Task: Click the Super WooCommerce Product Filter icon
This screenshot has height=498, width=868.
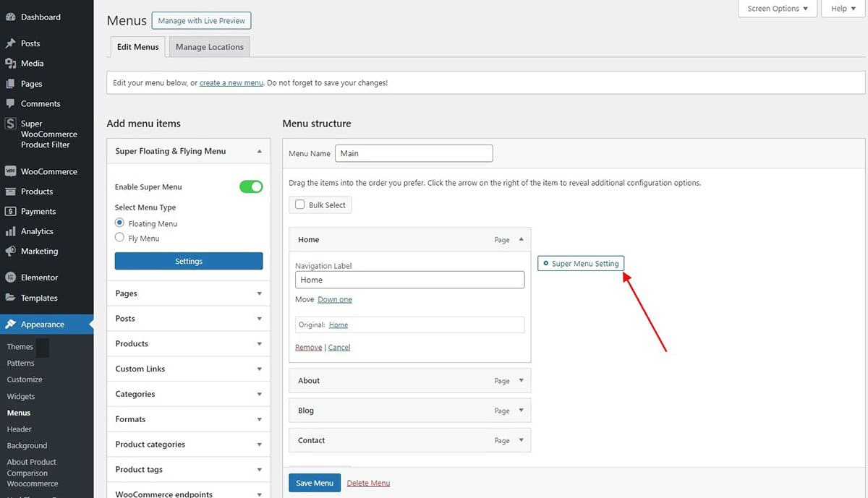Action: (10, 124)
